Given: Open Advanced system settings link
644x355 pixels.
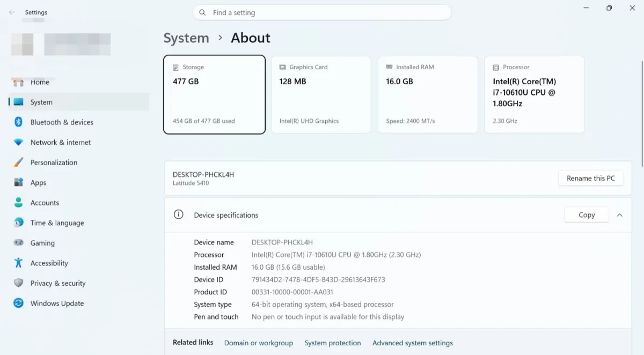Looking at the screenshot, I should click(x=413, y=343).
